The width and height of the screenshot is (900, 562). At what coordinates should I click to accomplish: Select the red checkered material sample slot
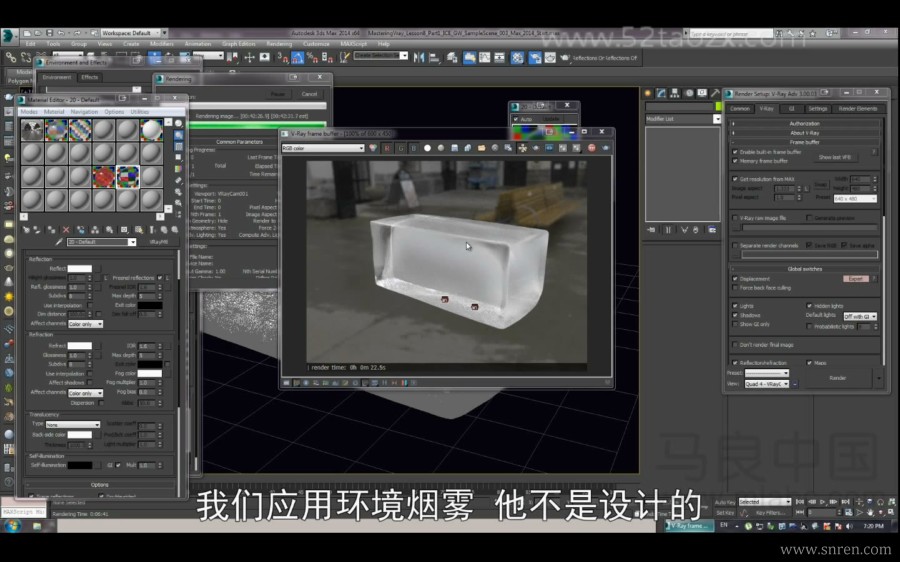pos(104,177)
